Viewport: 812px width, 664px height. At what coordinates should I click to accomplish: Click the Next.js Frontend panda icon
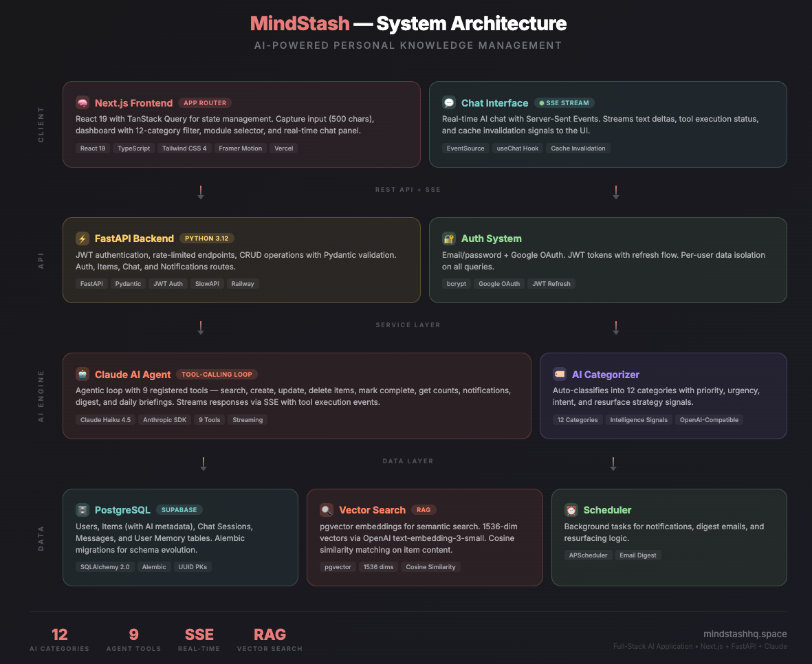(83, 102)
